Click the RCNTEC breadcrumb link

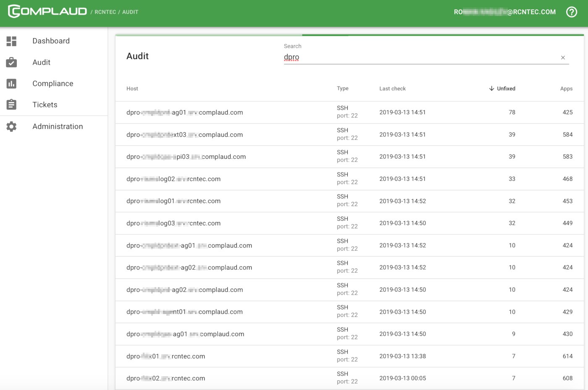[x=105, y=12]
